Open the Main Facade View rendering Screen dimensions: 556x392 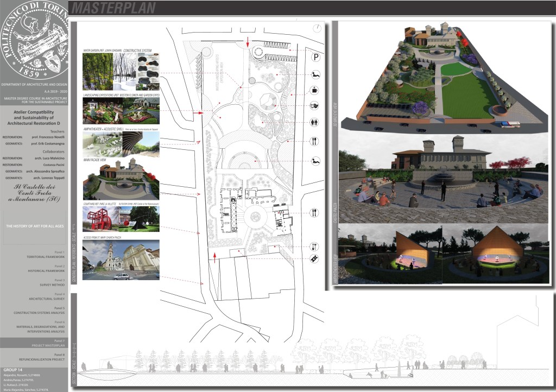tap(121, 180)
